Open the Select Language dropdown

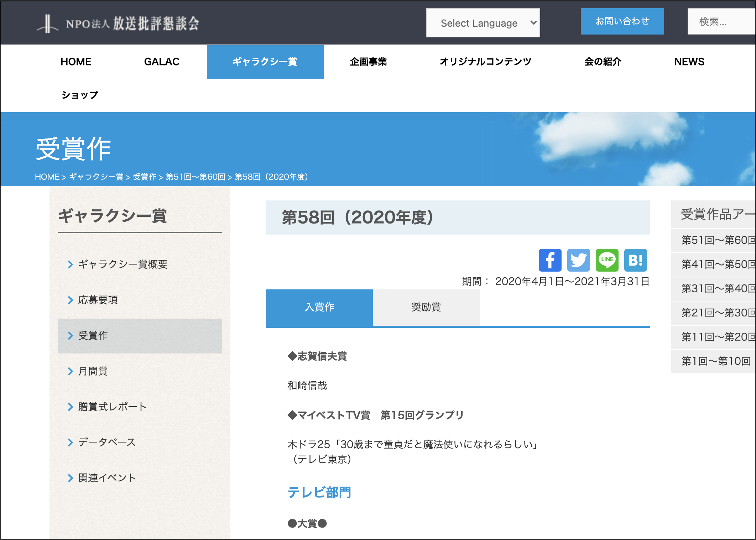[483, 23]
